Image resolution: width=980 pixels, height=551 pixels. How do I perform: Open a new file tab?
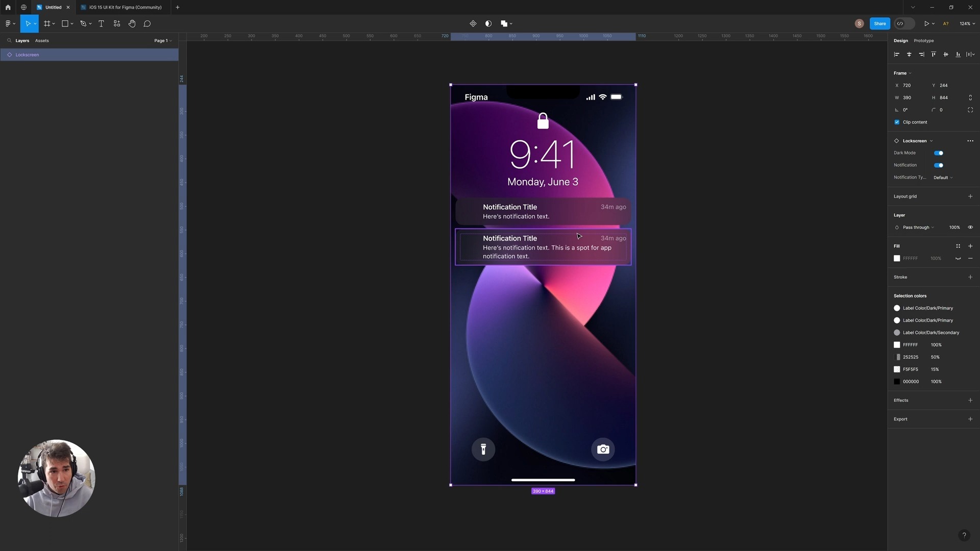(177, 7)
